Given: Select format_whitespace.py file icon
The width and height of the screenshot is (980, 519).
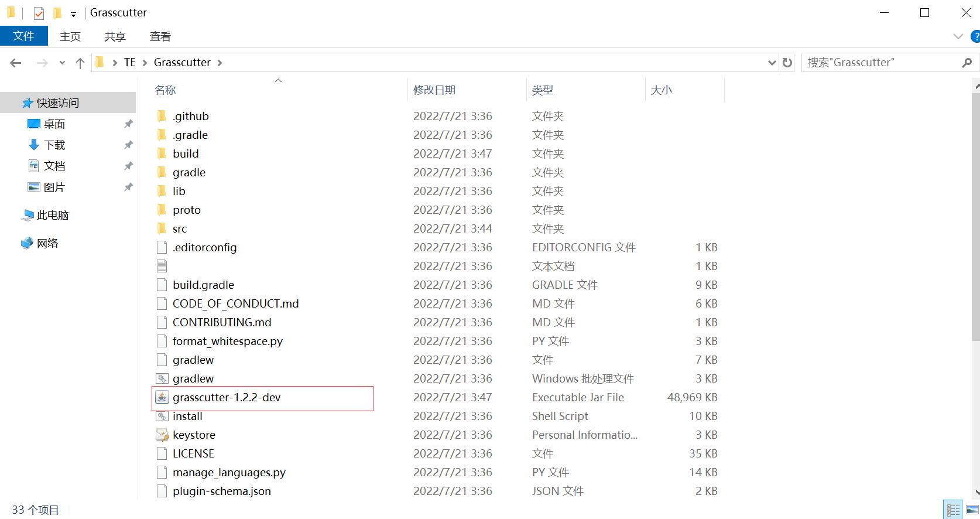Looking at the screenshot, I should 162,341.
